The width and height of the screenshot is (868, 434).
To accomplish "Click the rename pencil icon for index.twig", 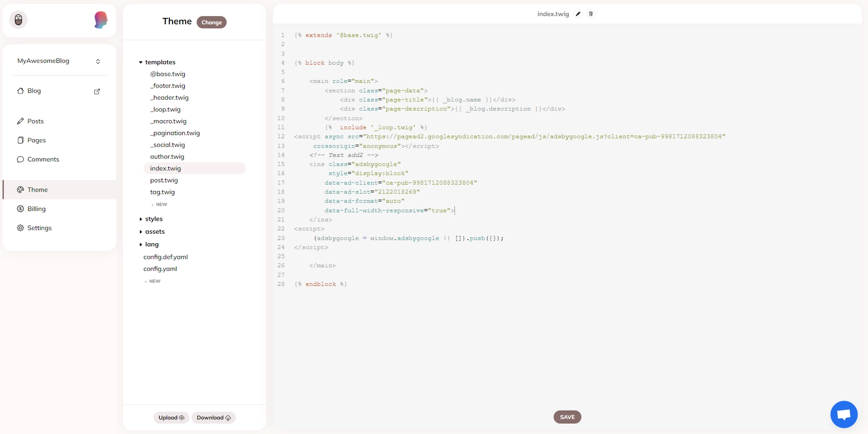I will pyautogui.click(x=578, y=14).
